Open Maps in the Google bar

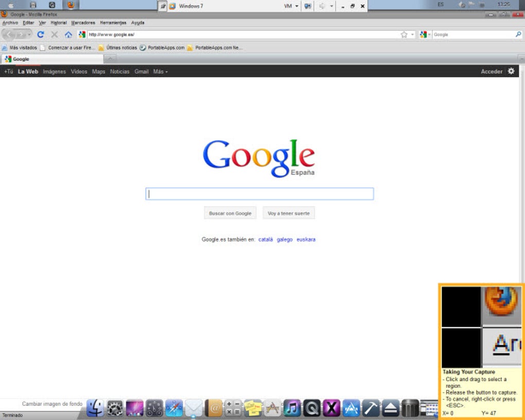tap(98, 72)
